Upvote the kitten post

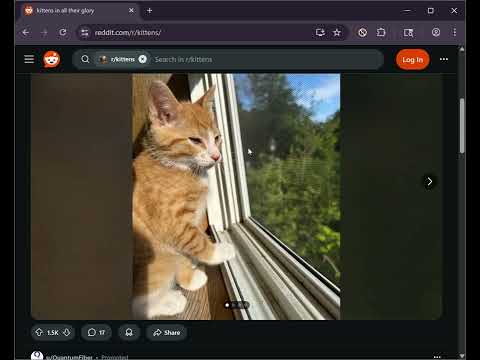tap(39, 332)
